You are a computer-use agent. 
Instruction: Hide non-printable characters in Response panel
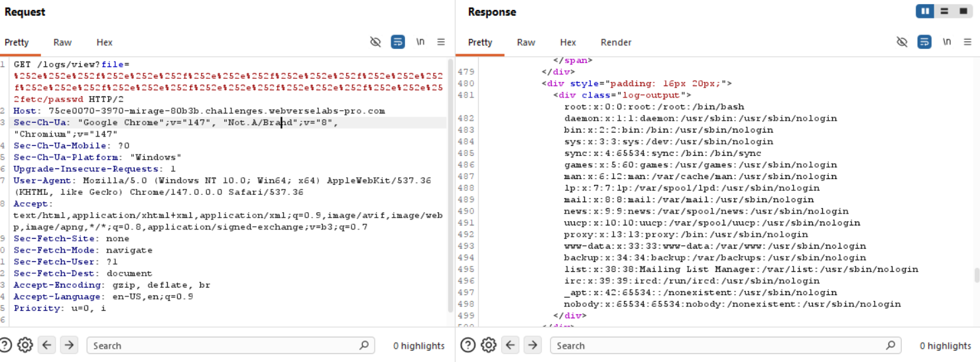[x=902, y=42]
